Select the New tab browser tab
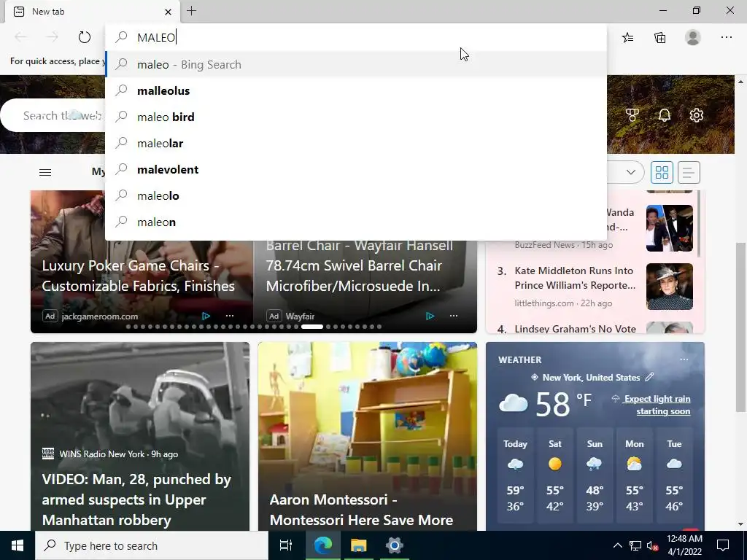This screenshot has width=747, height=560. point(93,12)
